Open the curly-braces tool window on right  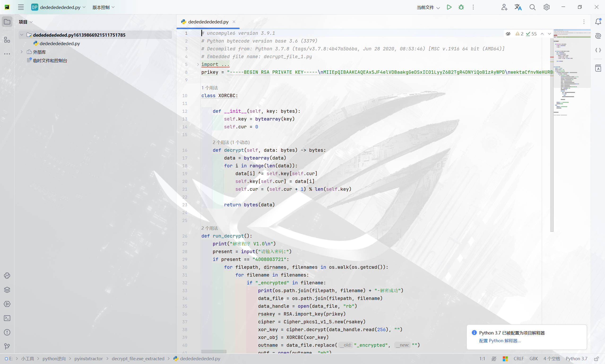pyautogui.click(x=598, y=50)
